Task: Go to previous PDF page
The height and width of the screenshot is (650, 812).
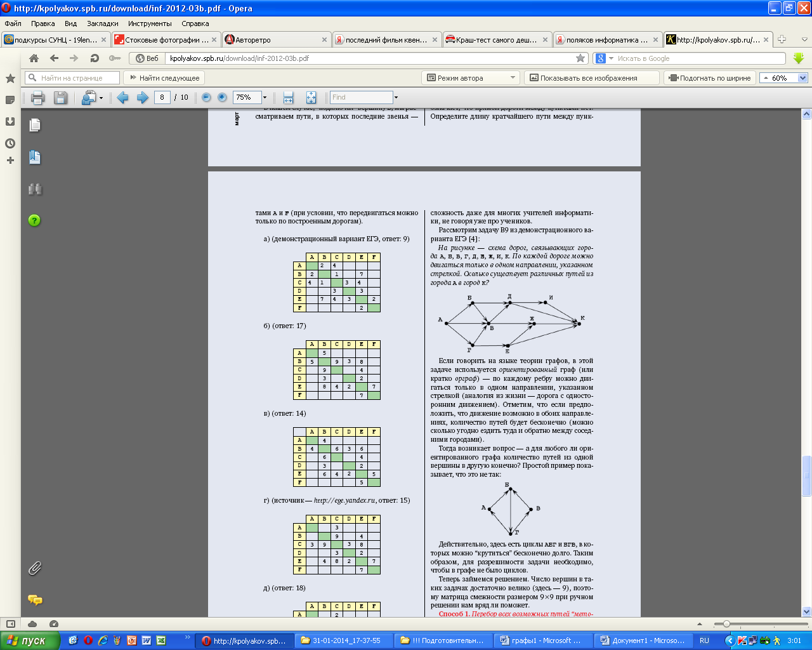Action: [x=123, y=97]
